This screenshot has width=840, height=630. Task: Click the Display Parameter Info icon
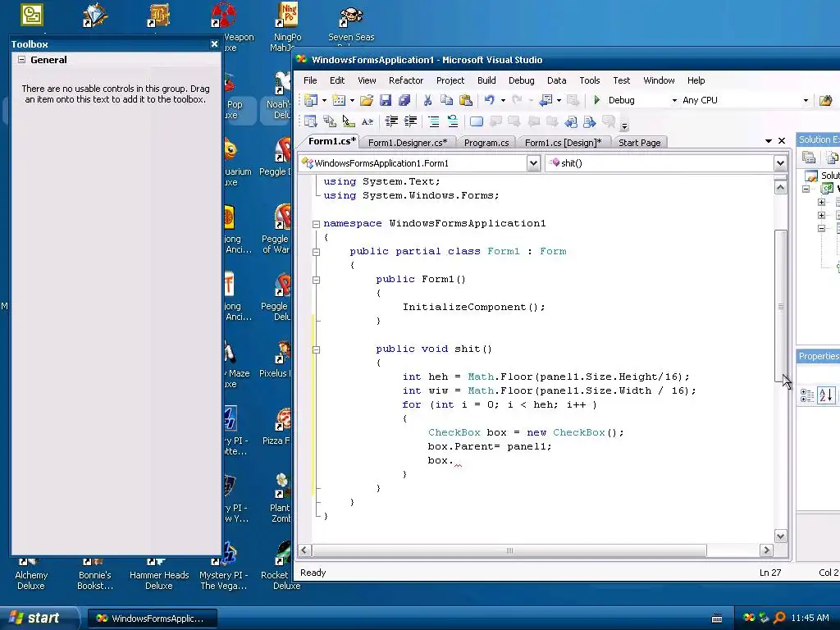pos(330,121)
